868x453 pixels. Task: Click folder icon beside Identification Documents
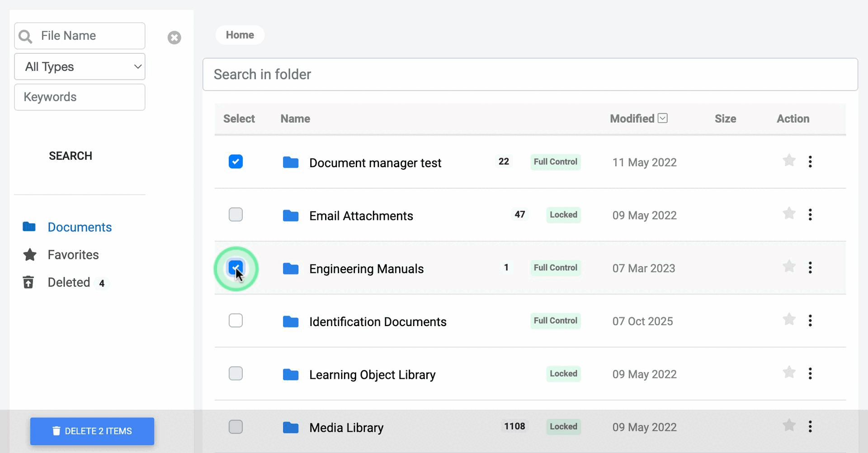(x=291, y=322)
